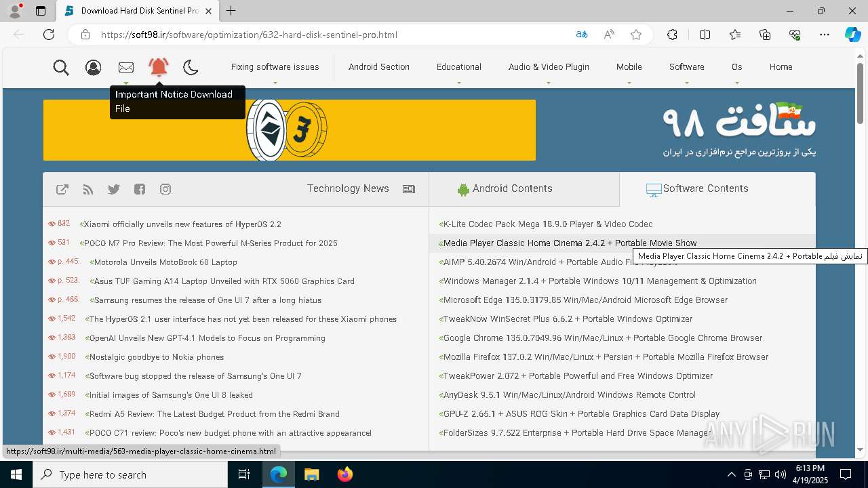The image size is (868, 488).
Task: Open Read aloud icon in address bar
Action: 609,35
